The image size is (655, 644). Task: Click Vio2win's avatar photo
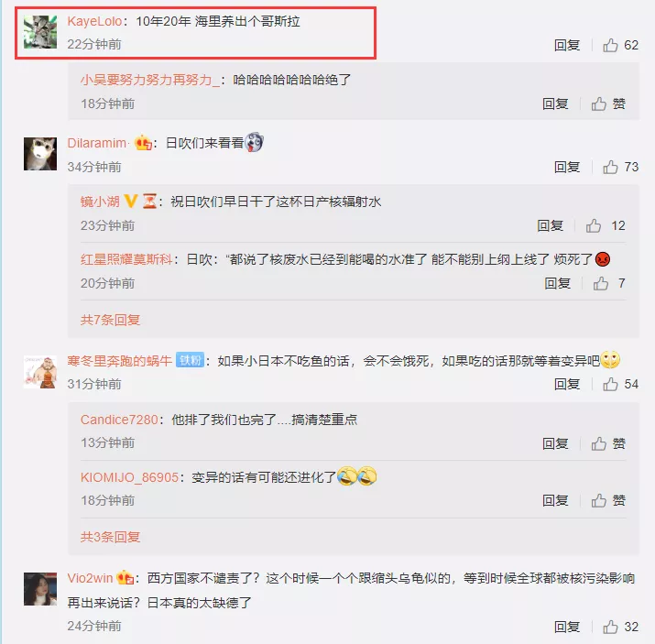click(40, 589)
